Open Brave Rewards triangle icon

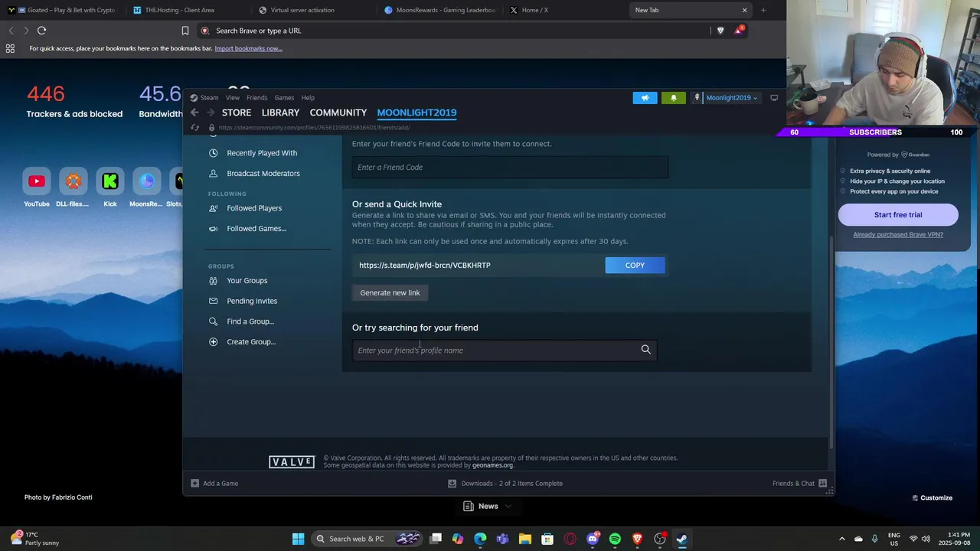point(738,31)
